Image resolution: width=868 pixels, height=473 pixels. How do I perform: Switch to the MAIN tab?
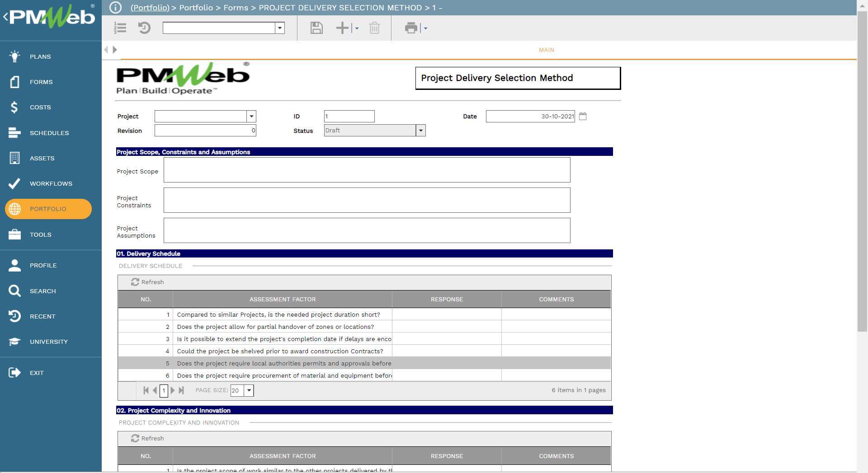point(546,50)
